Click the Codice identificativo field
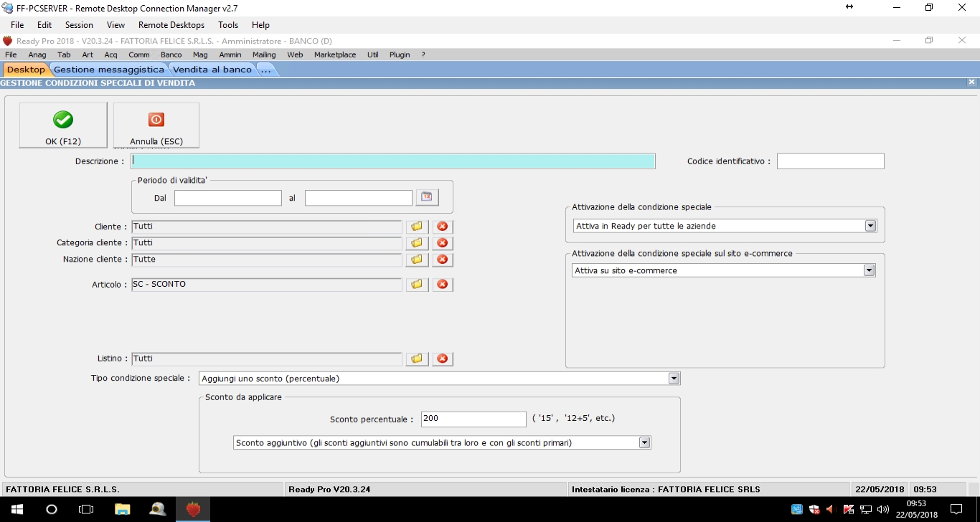The height and width of the screenshot is (522, 980). coord(831,161)
